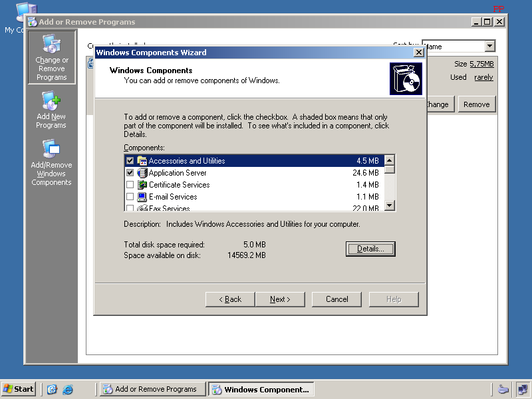532x399 pixels.
Task: Open the Sort by dropdown arrow
Action: 489,46
